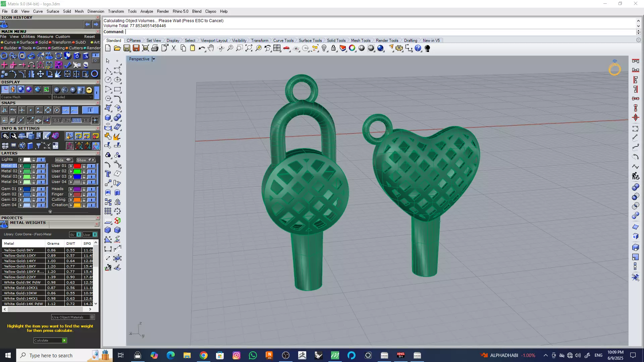This screenshot has width=644, height=362.
Task: Toggle the GV switch in Metal Weights
Action: pyautogui.click(x=78, y=235)
